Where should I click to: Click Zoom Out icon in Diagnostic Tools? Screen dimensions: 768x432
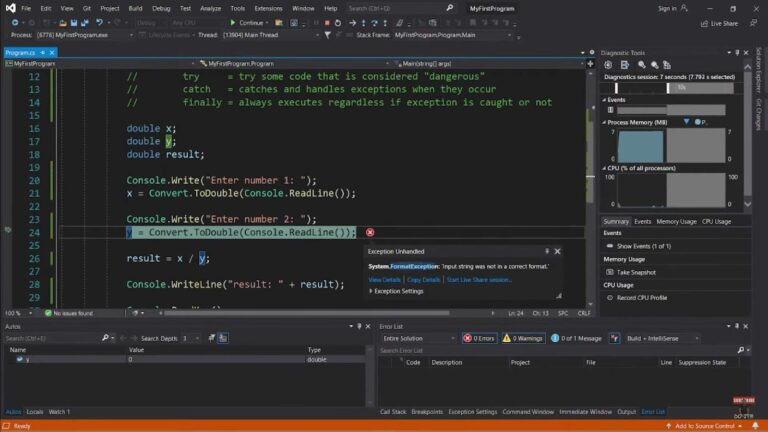click(x=654, y=65)
